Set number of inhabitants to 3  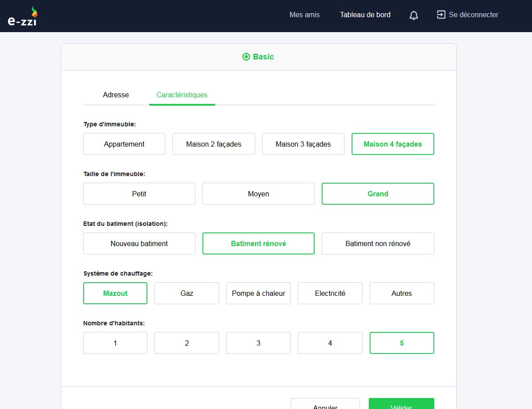[x=258, y=343]
